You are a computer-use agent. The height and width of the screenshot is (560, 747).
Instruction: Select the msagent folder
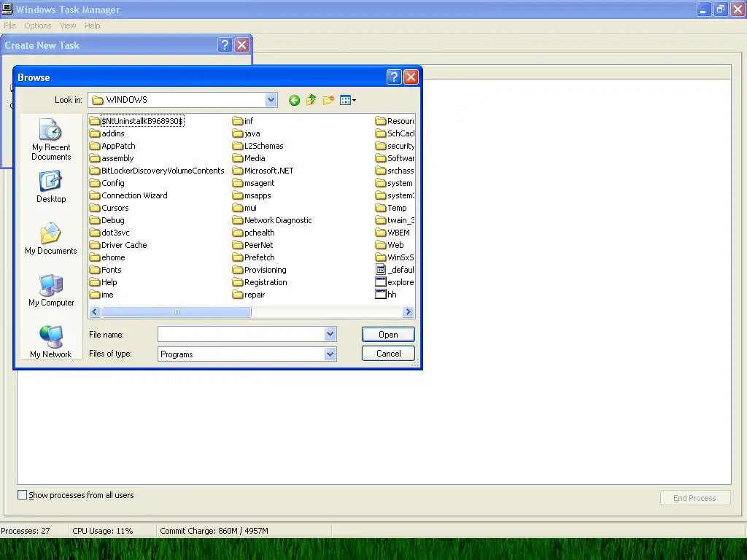tap(253, 183)
